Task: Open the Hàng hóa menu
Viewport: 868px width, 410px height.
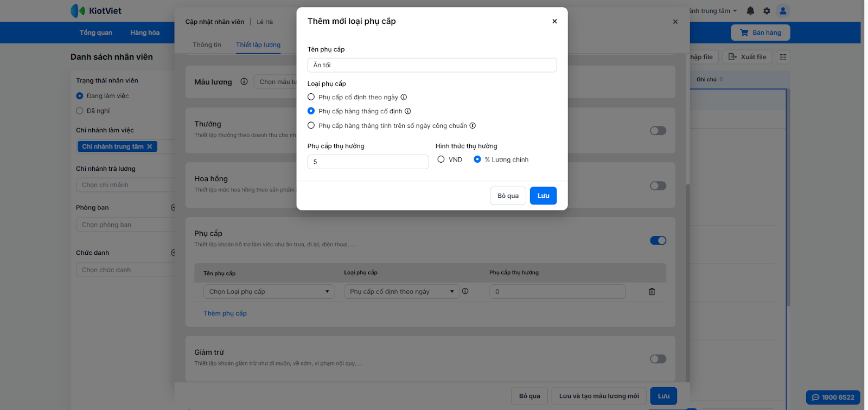Action: (x=145, y=33)
